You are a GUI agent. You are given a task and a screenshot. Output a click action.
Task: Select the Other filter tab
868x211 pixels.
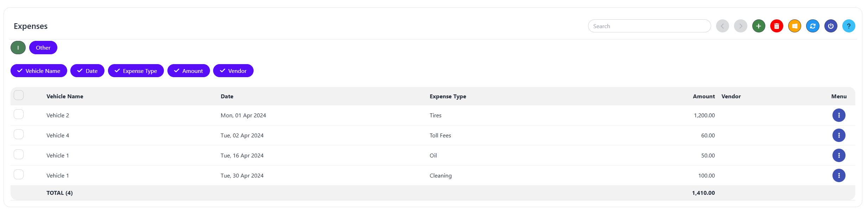point(43,48)
